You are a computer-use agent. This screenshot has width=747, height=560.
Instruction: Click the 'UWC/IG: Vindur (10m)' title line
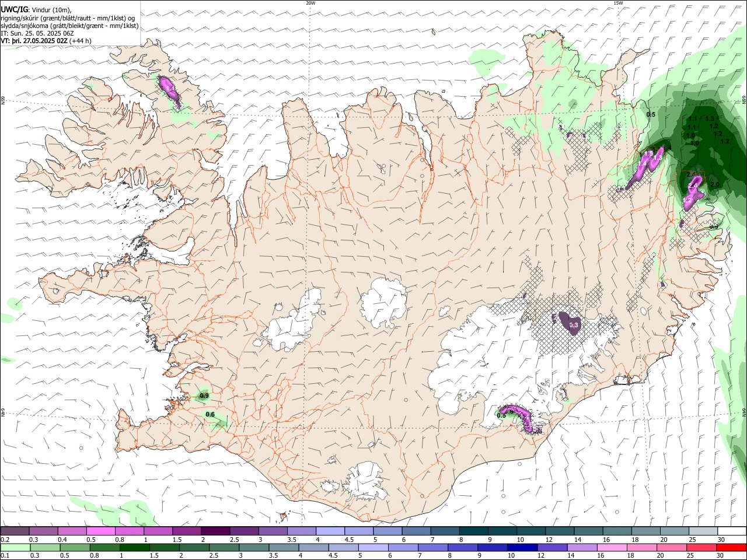click(x=36, y=10)
